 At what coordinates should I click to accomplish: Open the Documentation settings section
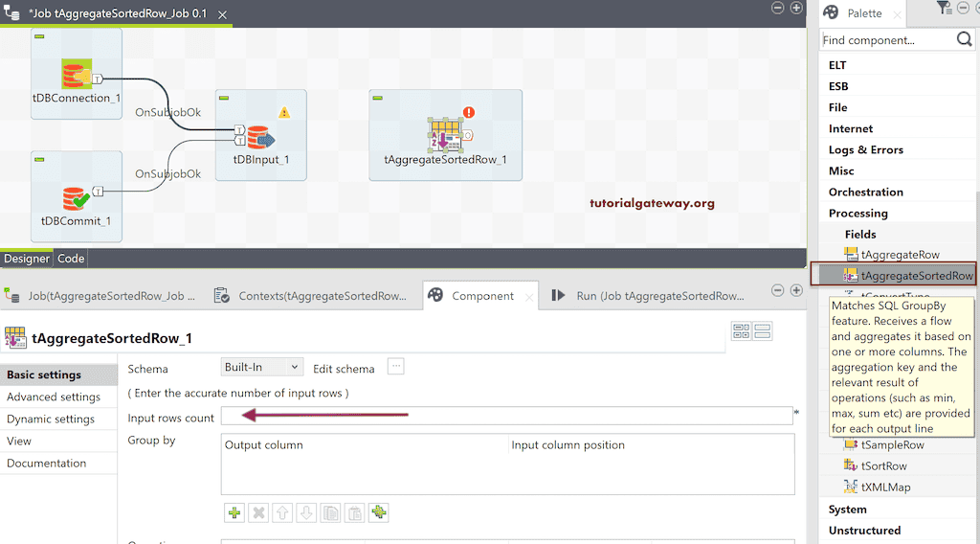58,464
